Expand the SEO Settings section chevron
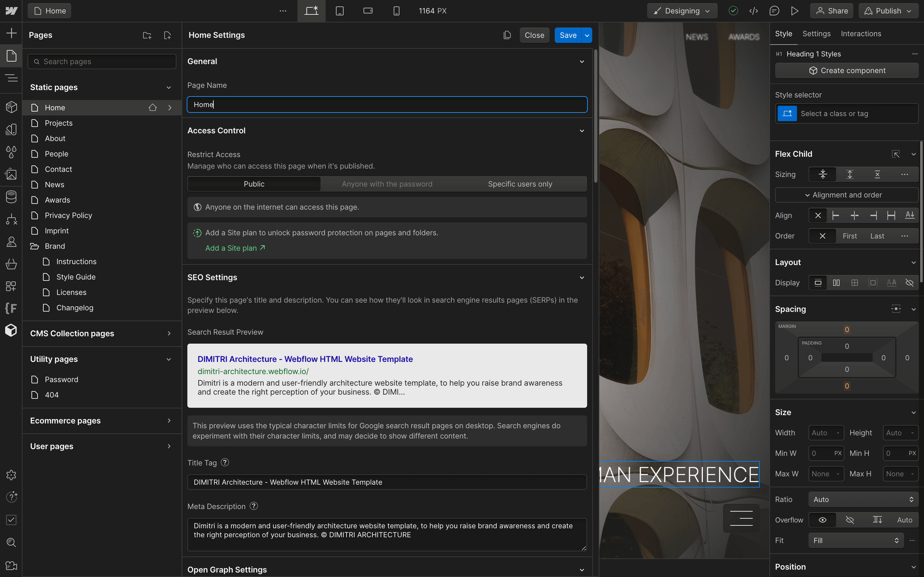This screenshot has height=577, width=924. pyautogui.click(x=581, y=277)
